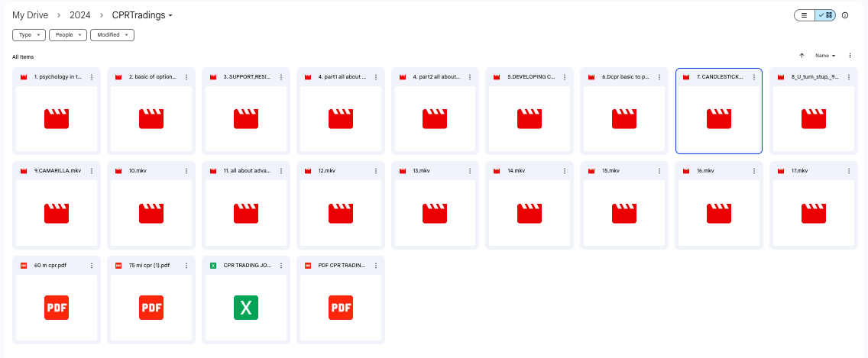Open more actions for 1. psychology video

(92, 77)
